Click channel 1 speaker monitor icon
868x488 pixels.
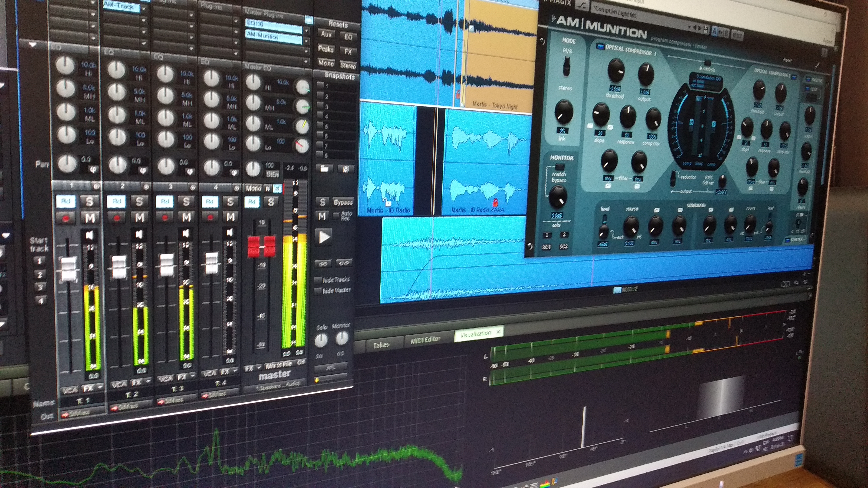click(90, 235)
